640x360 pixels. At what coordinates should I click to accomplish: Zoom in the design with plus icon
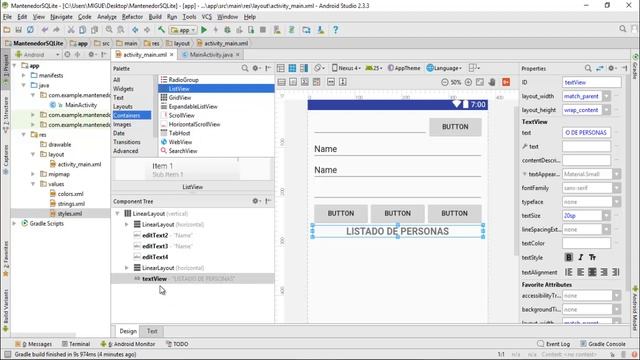tap(468, 82)
